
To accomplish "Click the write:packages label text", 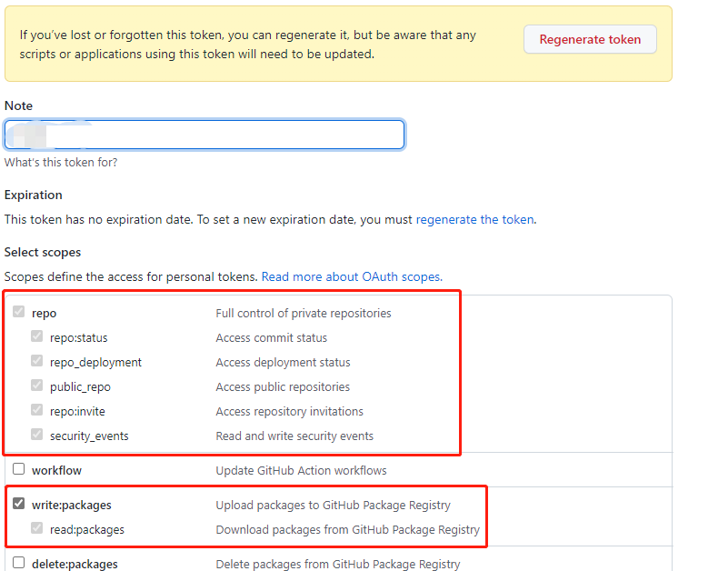I will coord(72,504).
